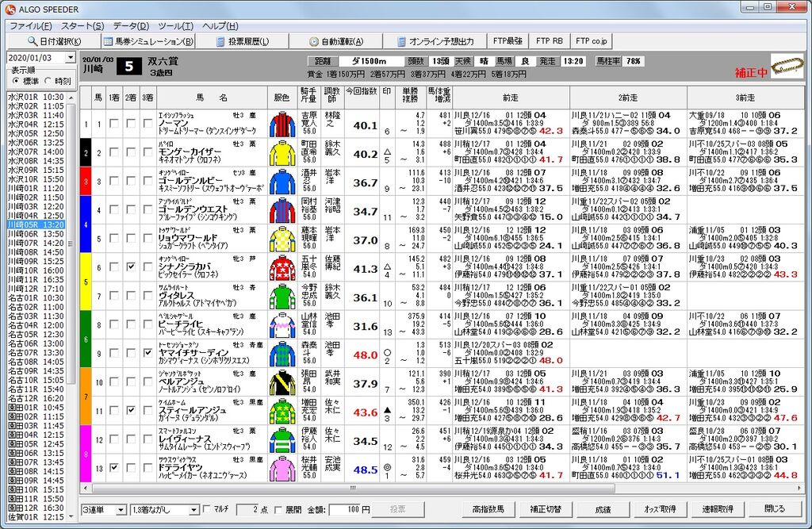This screenshot has width=812, height=529.
Task: Open the 3連単 bet type dropdown
Action: [121, 510]
